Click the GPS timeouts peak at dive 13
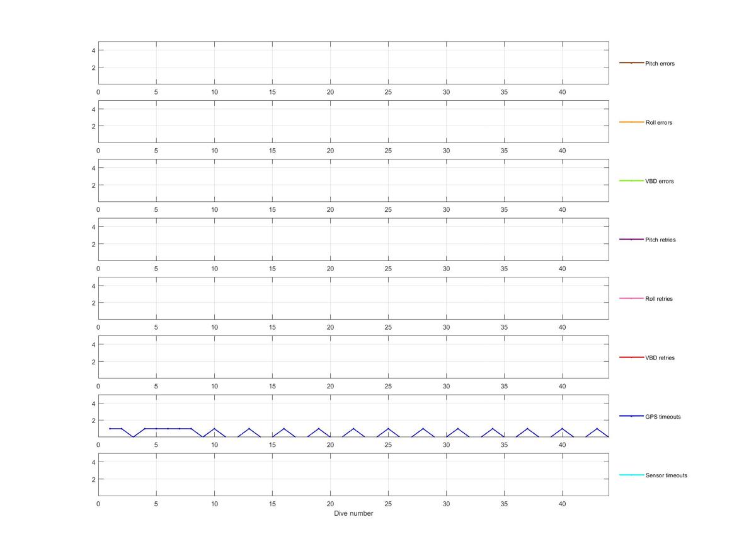Image resolution: width=756 pixels, height=558 pixels. pyautogui.click(x=249, y=429)
